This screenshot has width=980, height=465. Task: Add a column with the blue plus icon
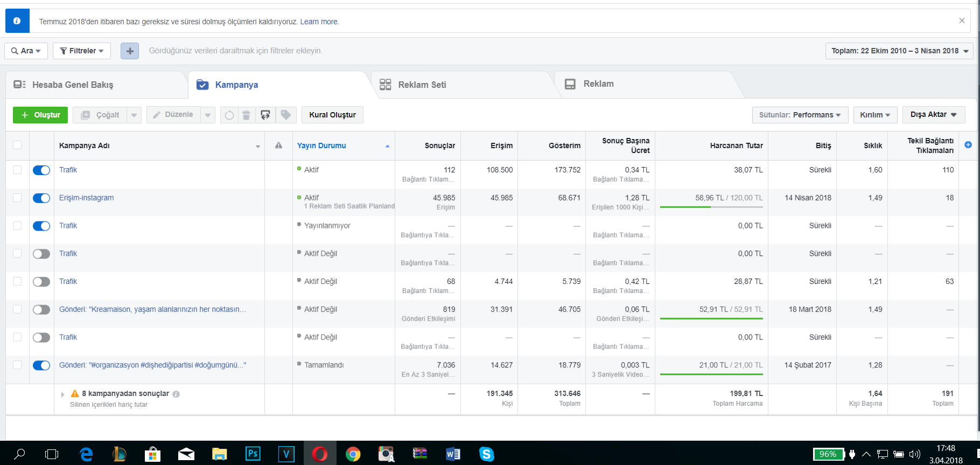(968, 145)
